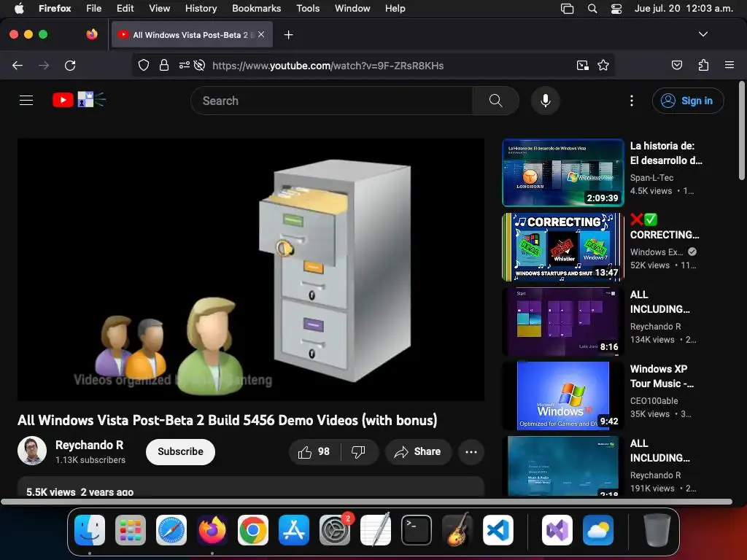The width and height of the screenshot is (747, 560).
Task: Click the video player area
Action: 251,270
